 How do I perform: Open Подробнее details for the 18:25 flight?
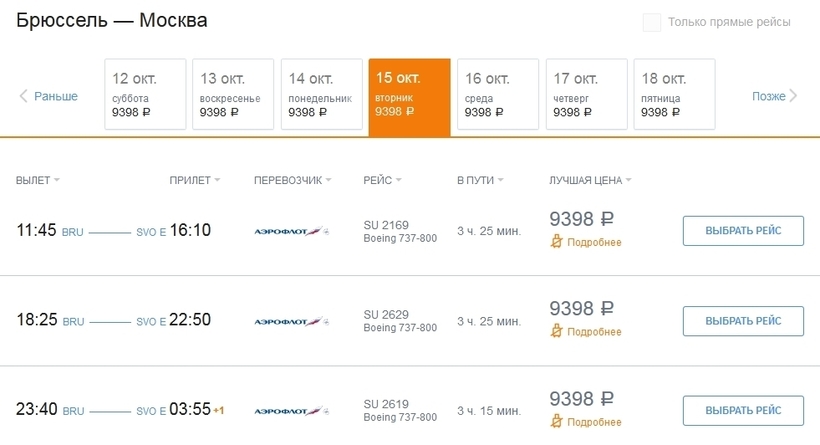pos(594,332)
